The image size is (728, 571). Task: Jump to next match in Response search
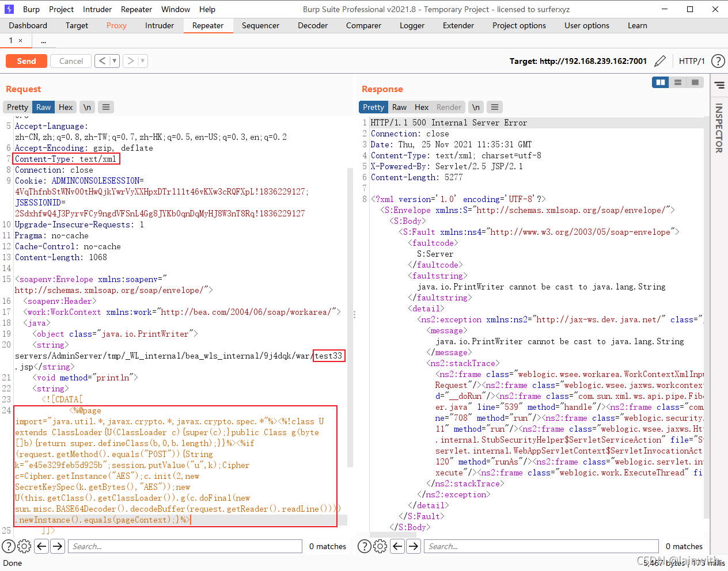pyautogui.click(x=414, y=546)
